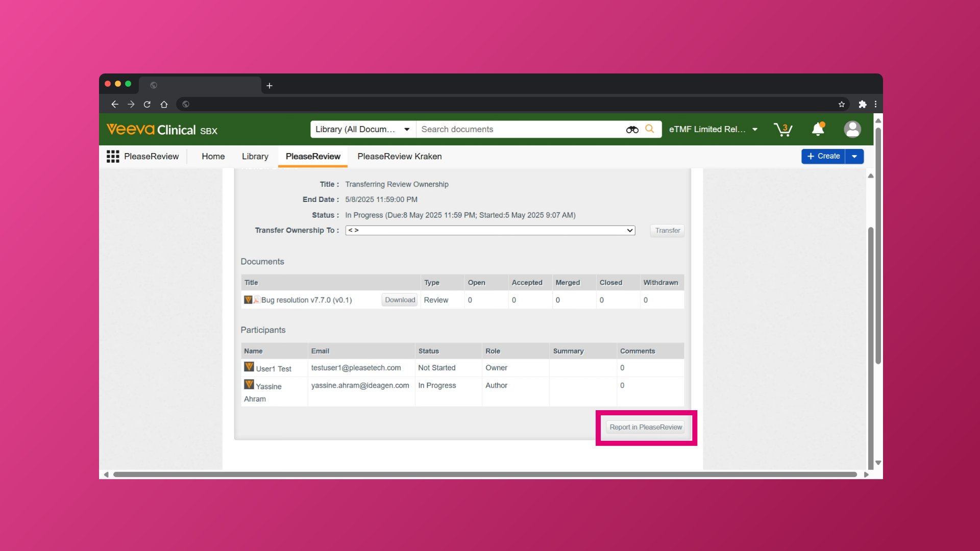This screenshot has width=980, height=551.
Task: Open browser three-dot menu
Action: point(875,104)
